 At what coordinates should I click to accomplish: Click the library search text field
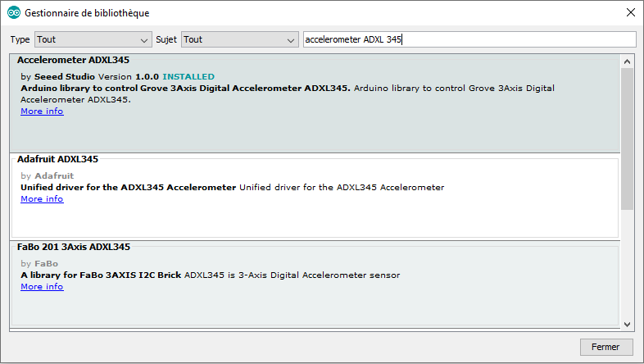[469, 39]
